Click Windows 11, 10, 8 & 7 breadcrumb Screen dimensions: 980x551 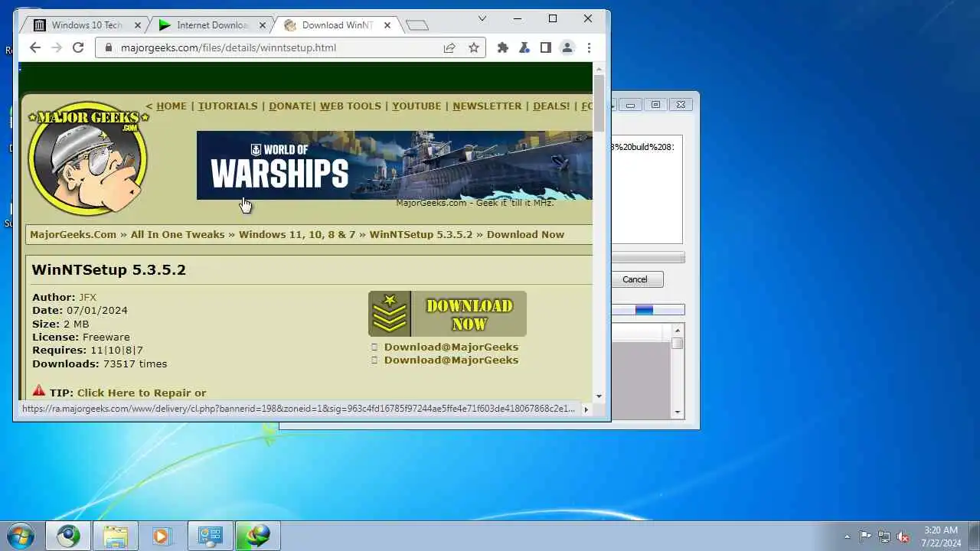point(297,234)
